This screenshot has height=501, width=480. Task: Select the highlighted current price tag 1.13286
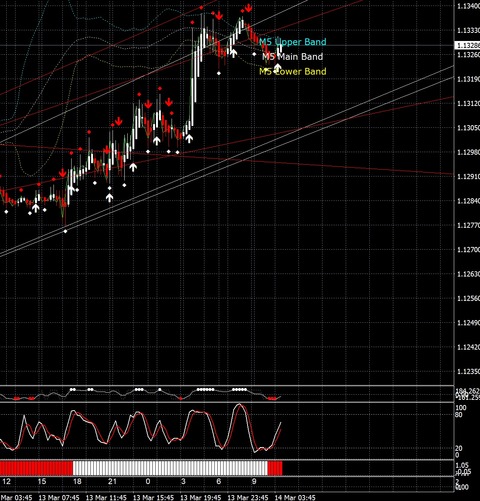click(467, 45)
